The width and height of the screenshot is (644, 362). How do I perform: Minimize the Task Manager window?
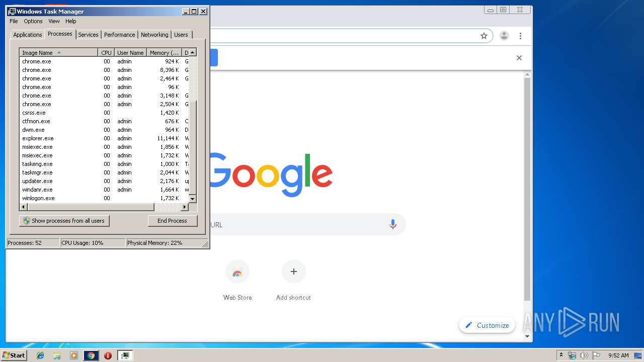[x=186, y=11]
